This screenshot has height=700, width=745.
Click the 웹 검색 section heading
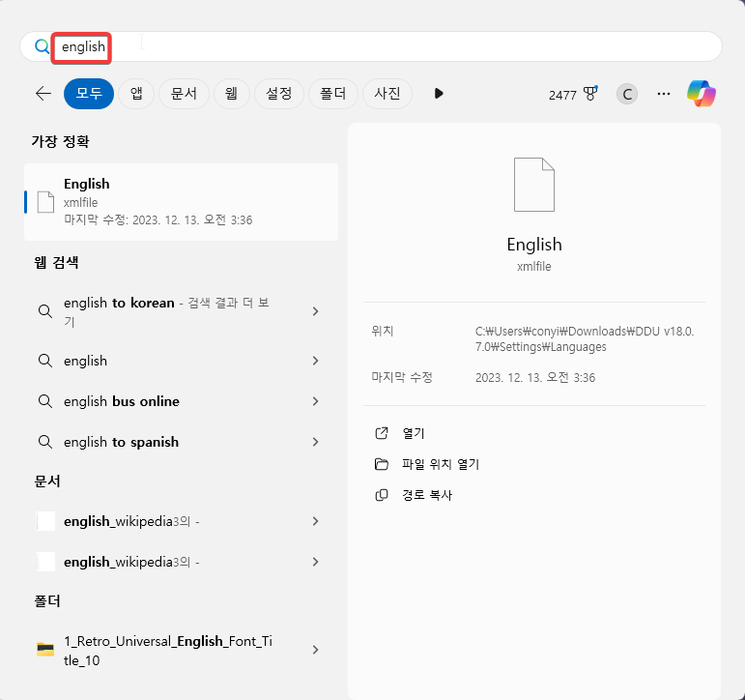(57, 263)
